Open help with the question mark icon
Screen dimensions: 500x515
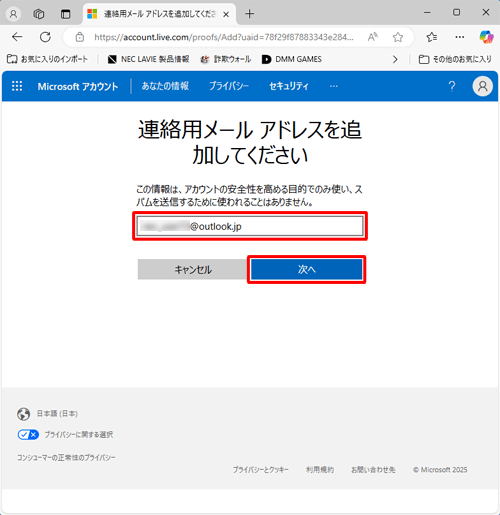coord(452,86)
